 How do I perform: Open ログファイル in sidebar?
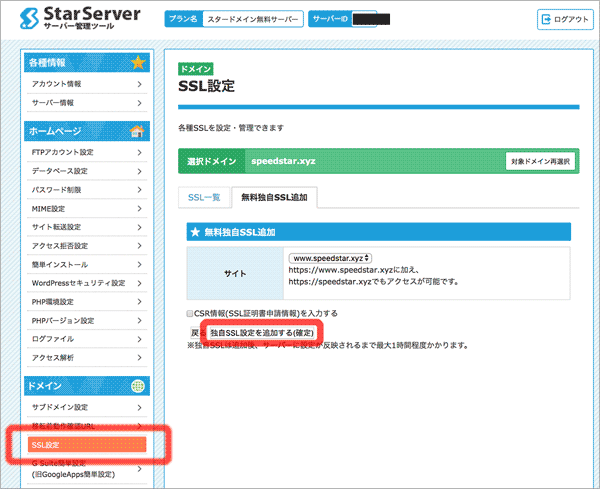(x=87, y=339)
